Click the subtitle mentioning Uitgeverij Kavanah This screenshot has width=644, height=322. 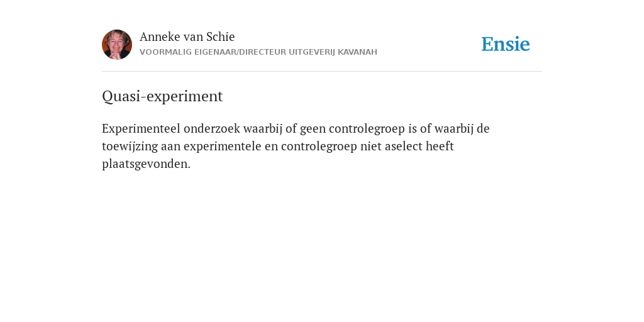[x=258, y=52]
